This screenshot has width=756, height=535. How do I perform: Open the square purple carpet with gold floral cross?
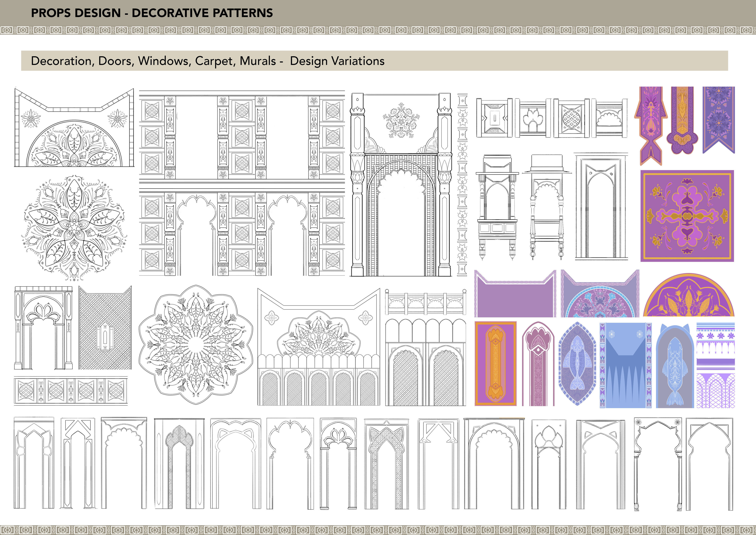pyautogui.click(x=687, y=216)
